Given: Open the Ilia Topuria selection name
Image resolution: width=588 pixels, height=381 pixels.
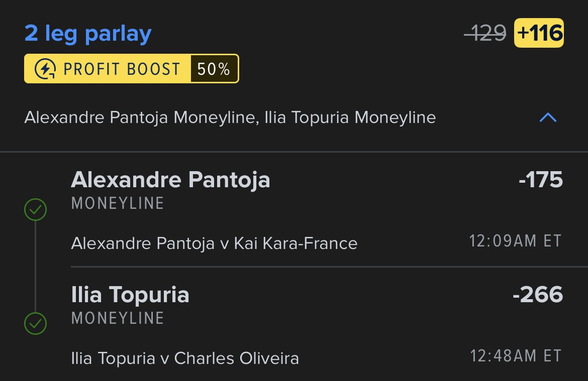Looking at the screenshot, I should point(130,295).
